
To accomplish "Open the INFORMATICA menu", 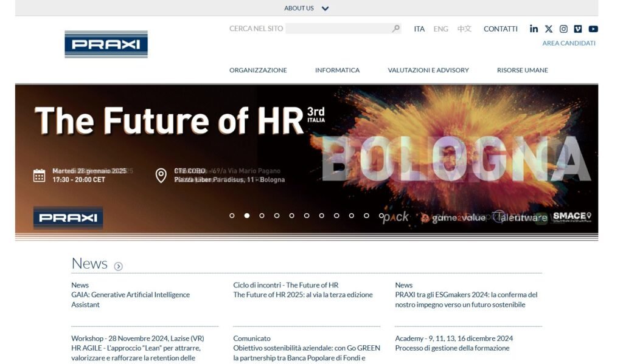I will [337, 70].
